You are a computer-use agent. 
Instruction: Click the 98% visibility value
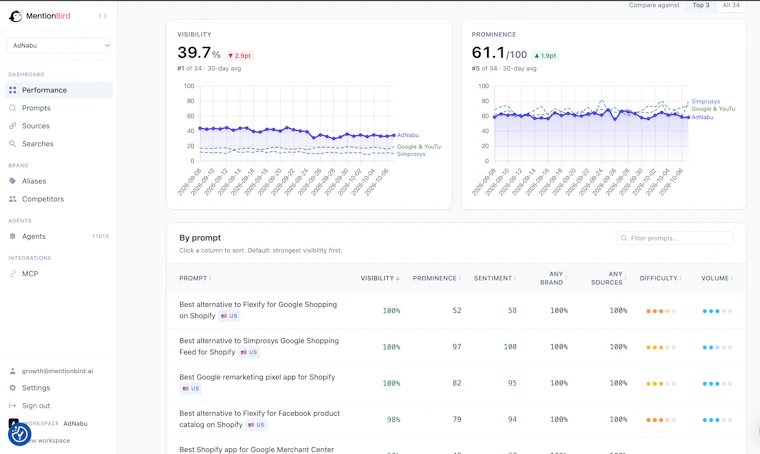click(393, 420)
